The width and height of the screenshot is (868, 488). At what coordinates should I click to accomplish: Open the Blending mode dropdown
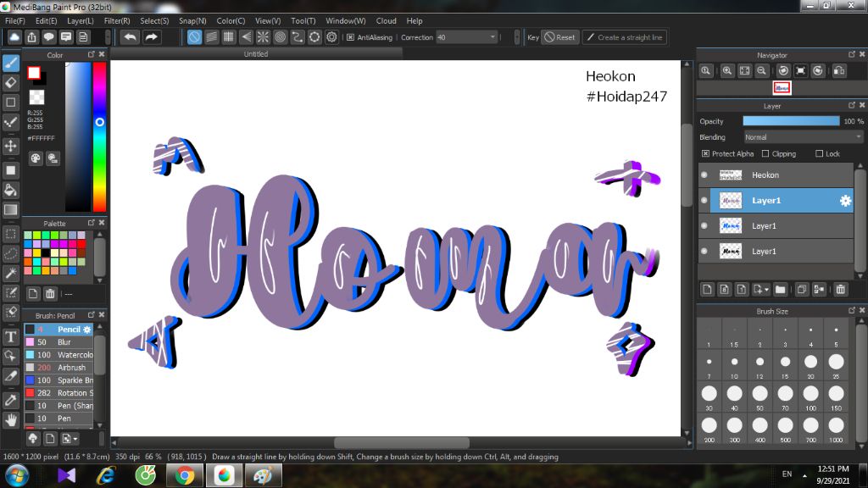[x=803, y=137]
